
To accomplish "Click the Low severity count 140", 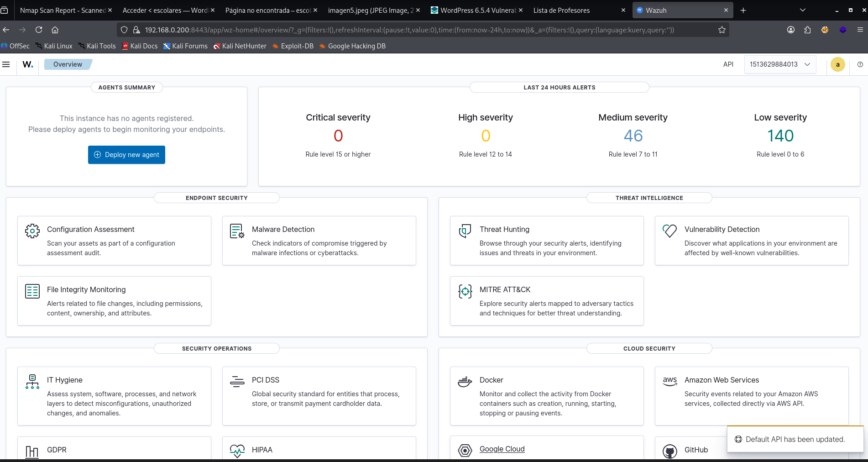I will click(780, 136).
